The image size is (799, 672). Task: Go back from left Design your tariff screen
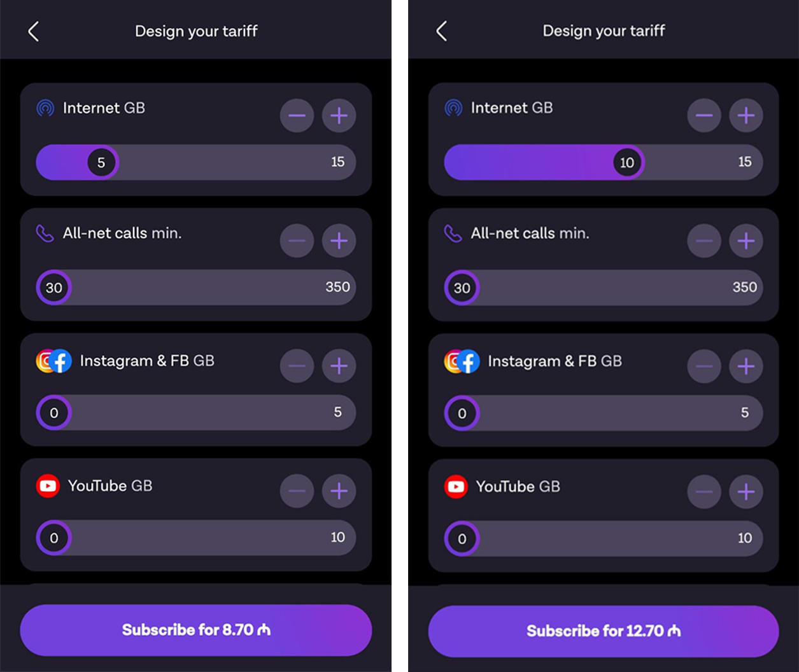34,31
